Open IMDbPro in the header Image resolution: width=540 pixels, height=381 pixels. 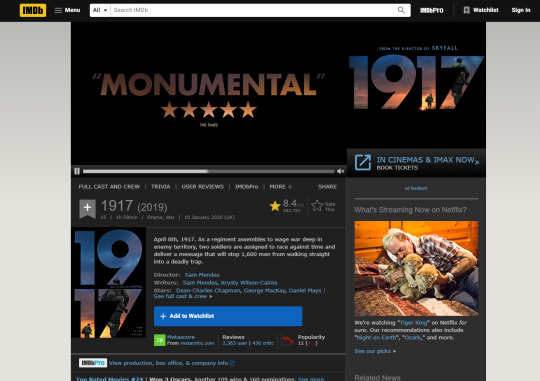click(x=432, y=10)
